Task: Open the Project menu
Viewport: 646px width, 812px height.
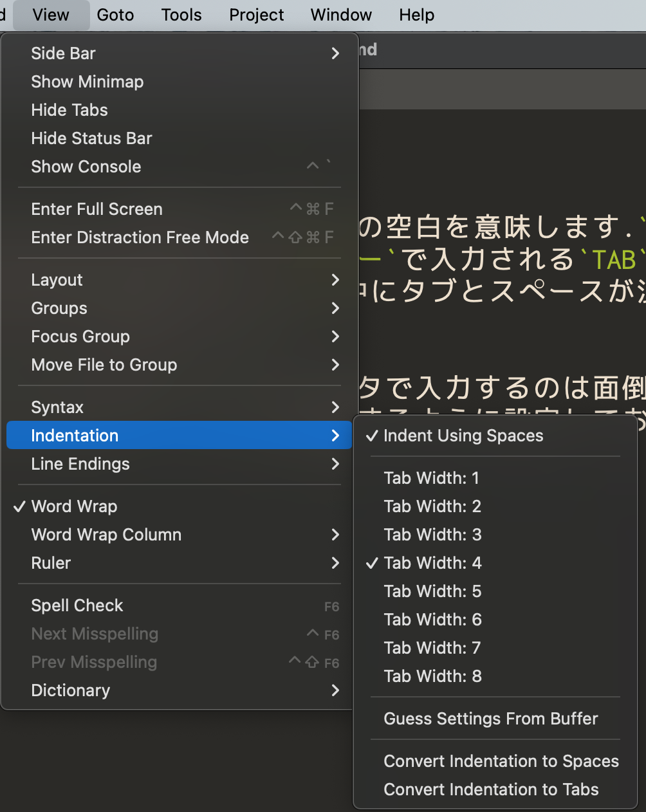Action: tap(256, 15)
